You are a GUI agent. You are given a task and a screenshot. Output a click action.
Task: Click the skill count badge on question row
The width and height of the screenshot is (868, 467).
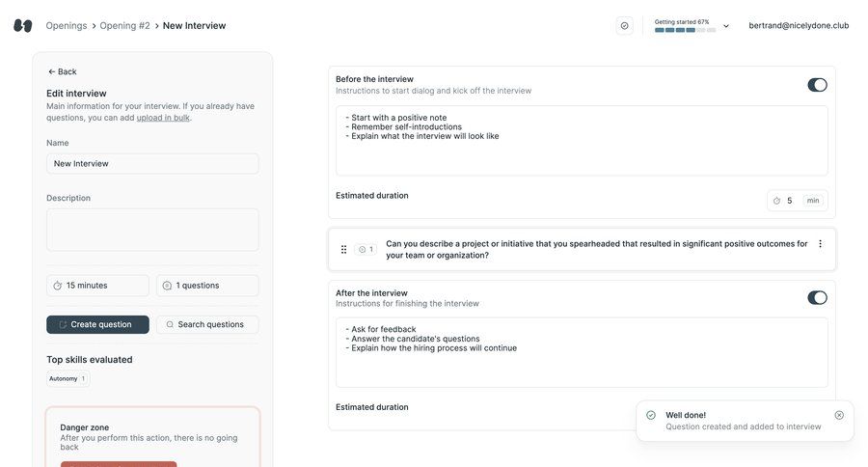point(366,249)
